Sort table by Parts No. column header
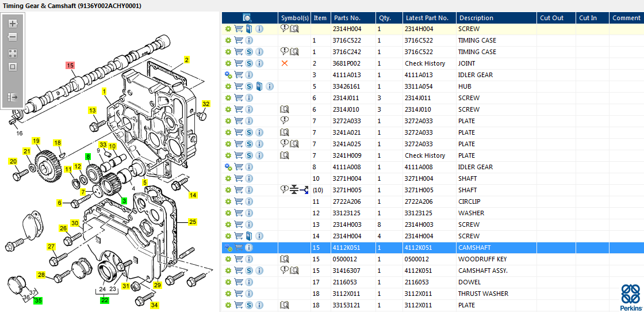Screen dimensions: 644x312 (352, 18)
